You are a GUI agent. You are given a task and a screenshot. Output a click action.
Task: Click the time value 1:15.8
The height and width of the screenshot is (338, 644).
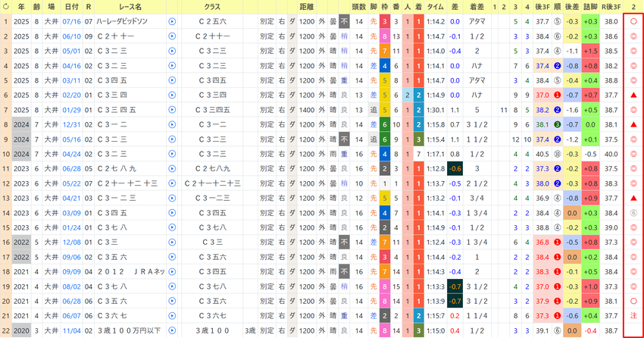[436, 124]
